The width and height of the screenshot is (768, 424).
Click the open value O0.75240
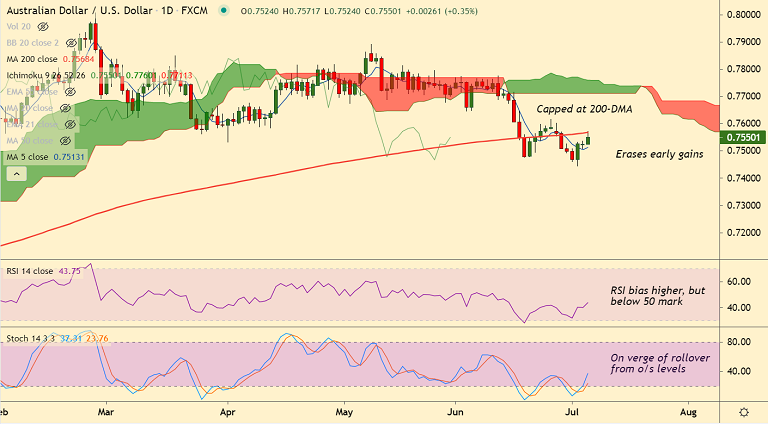click(x=260, y=11)
